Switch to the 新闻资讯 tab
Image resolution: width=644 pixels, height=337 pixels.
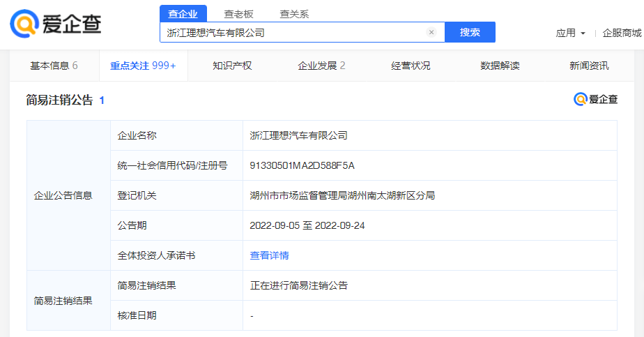coord(589,66)
